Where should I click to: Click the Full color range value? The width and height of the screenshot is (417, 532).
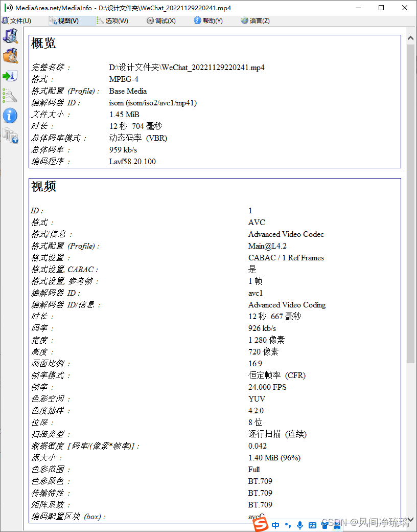tap(254, 469)
